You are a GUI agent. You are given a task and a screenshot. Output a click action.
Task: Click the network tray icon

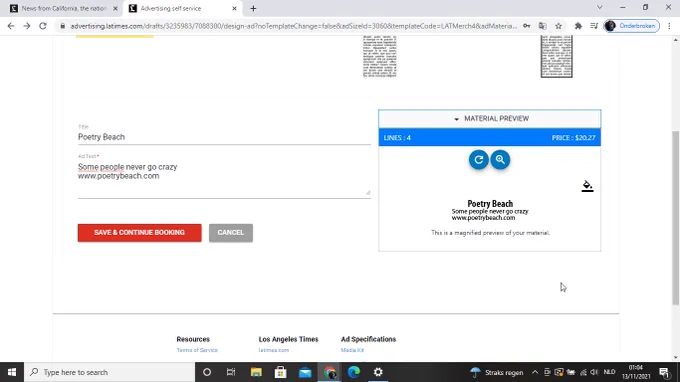[x=583, y=372]
